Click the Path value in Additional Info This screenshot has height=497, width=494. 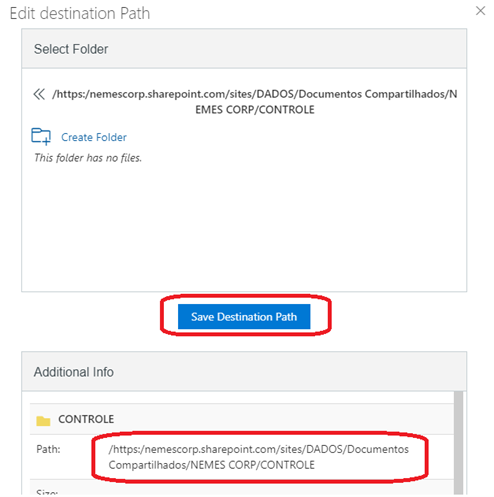click(x=258, y=457)
